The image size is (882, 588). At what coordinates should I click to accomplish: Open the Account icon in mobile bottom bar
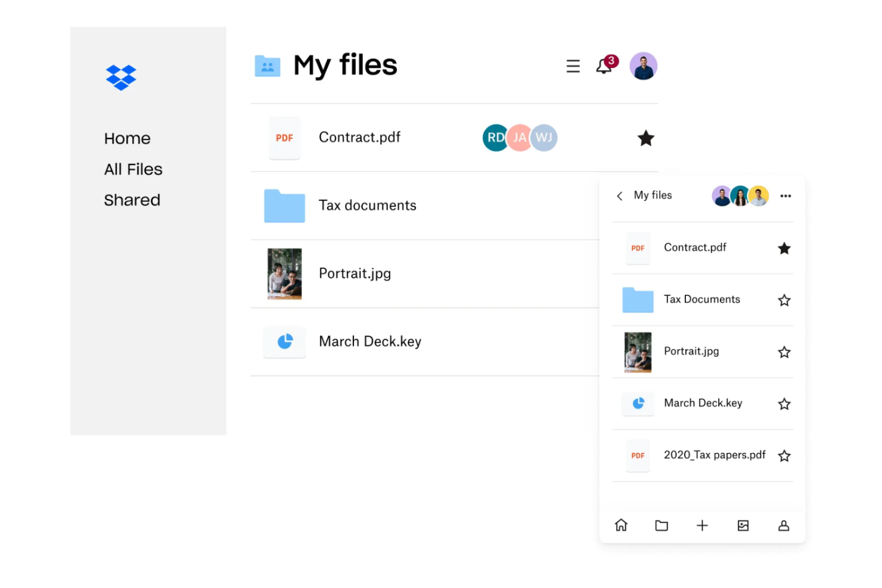click(x=783, y=525)
